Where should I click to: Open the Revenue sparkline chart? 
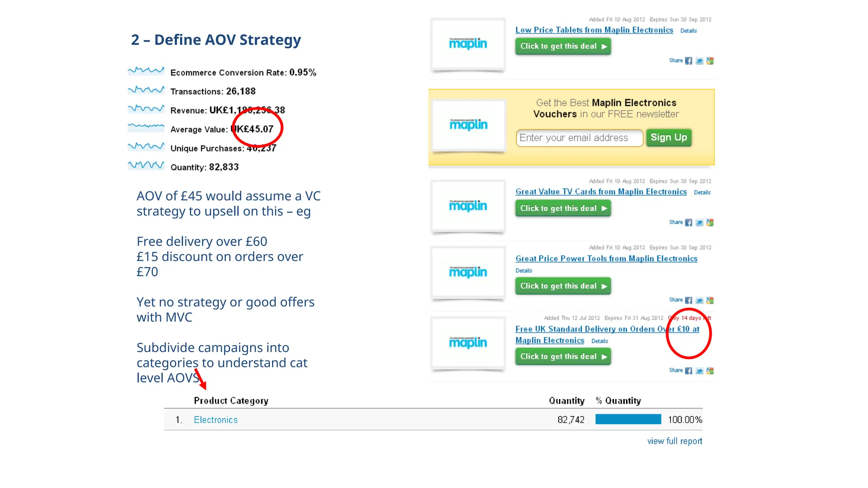[x=146, y=108]
